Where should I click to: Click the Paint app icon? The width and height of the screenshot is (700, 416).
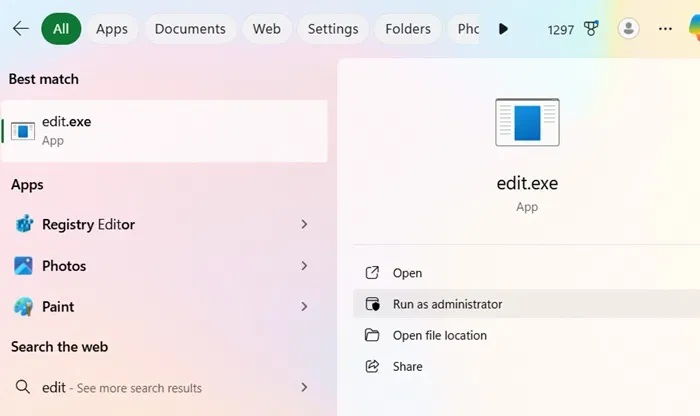coord(24,307)
